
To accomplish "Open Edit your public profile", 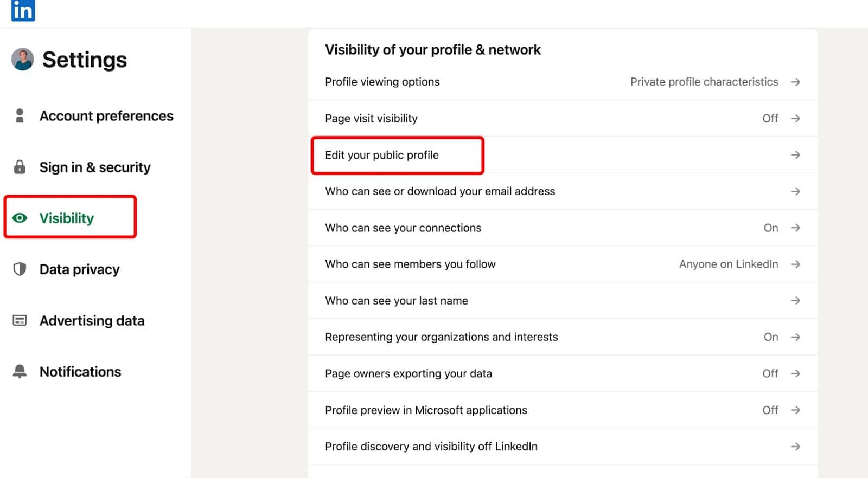I will 381,155.
